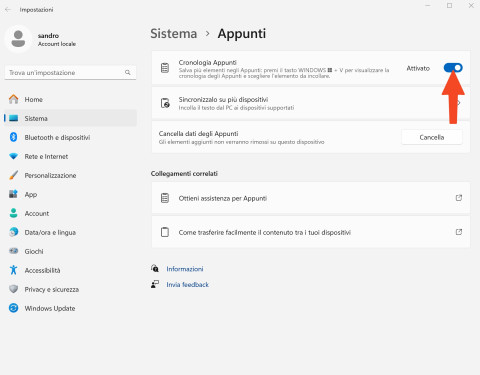Screen dimensions: 480x375
Task: Select the Bluetooth e dispositivi icon
Action: pos(13,137)
